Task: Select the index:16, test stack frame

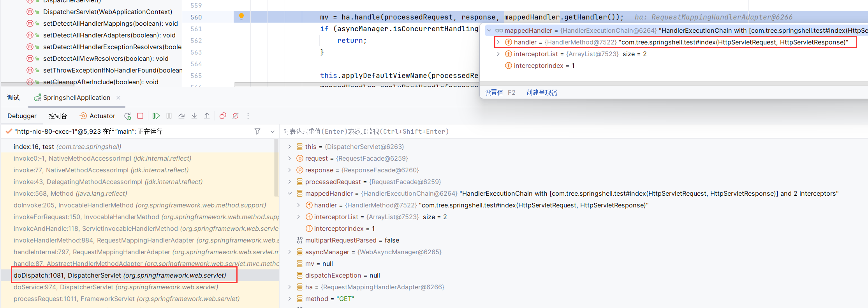Action: [140, 147]
